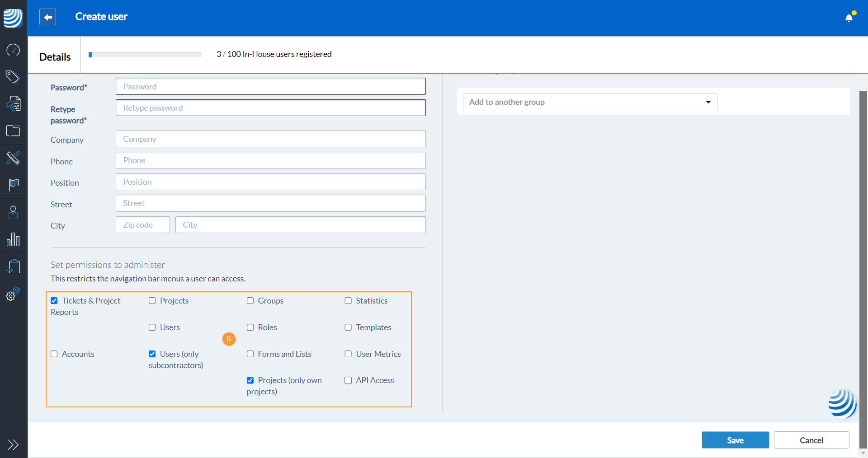
Task: Click the Position input field
Action: (x=270, y=182)
